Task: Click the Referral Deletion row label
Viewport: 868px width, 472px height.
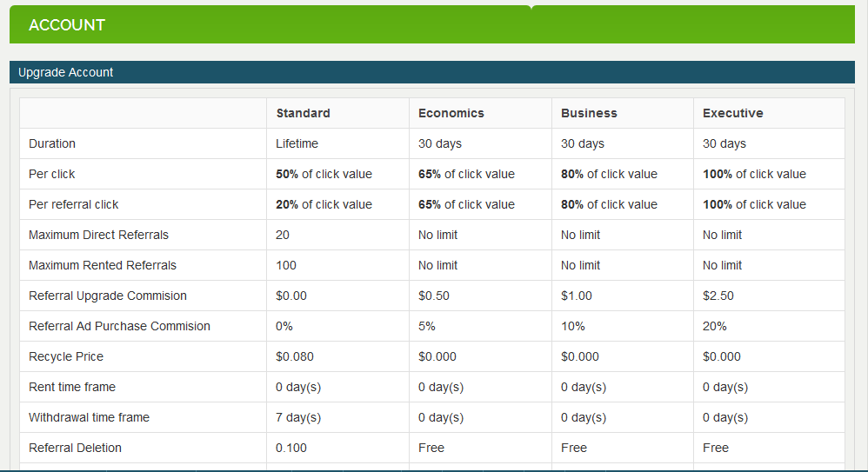Action: pyautogui.click(x=75, y=448)
